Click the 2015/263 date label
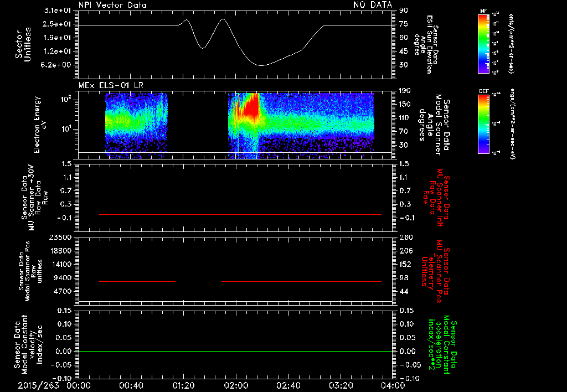567x392 pixels. pos(38,385)
